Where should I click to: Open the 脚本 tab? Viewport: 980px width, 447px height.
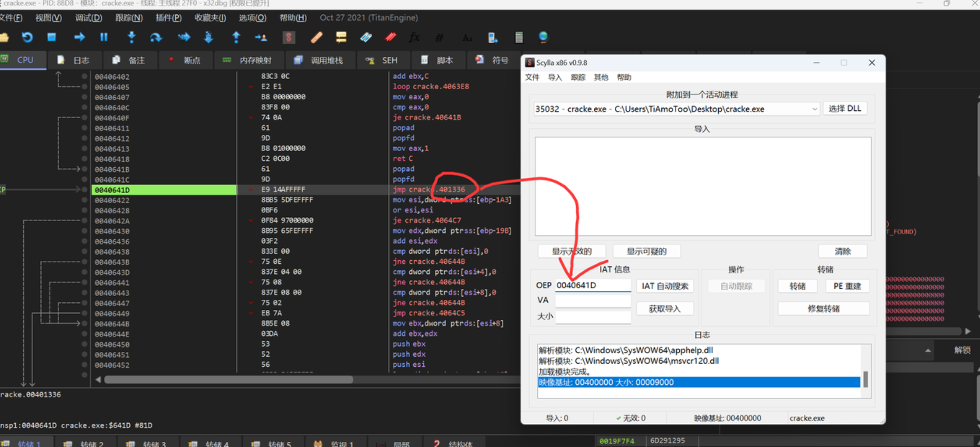coord(437,60)
